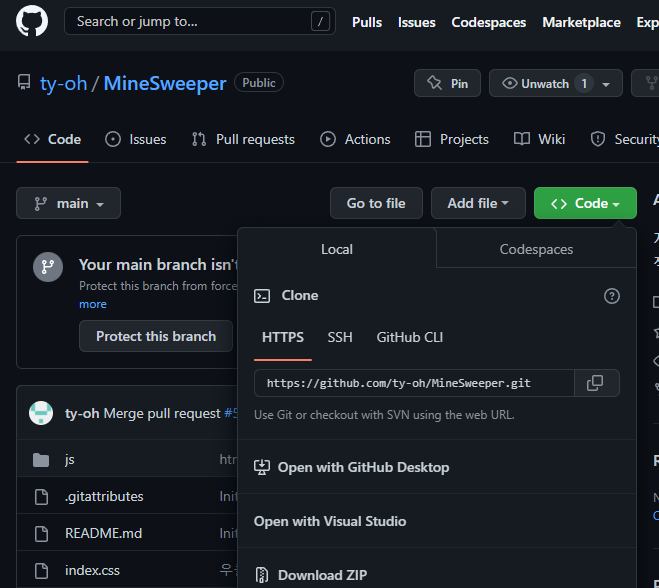Viewport: 659px width, 588px height.
Task: Click the Go to file button
Action: (376, 203)
